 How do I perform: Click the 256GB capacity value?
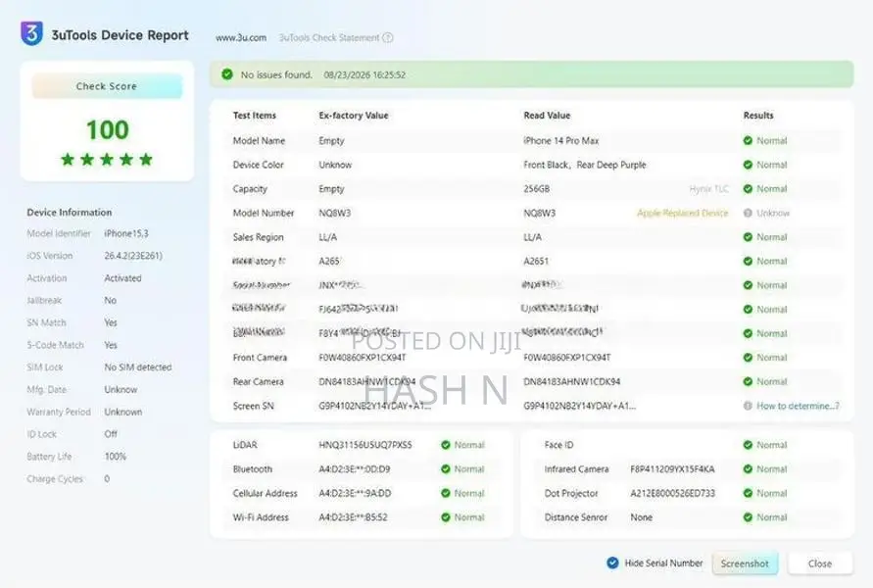pos(536,189)
